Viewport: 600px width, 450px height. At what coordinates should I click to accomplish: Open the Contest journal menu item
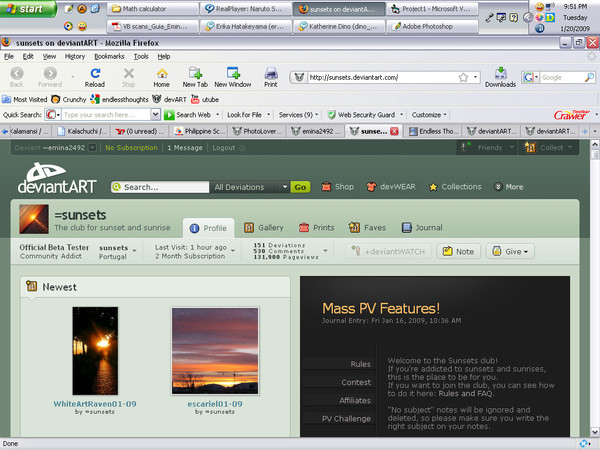(356, 382)
